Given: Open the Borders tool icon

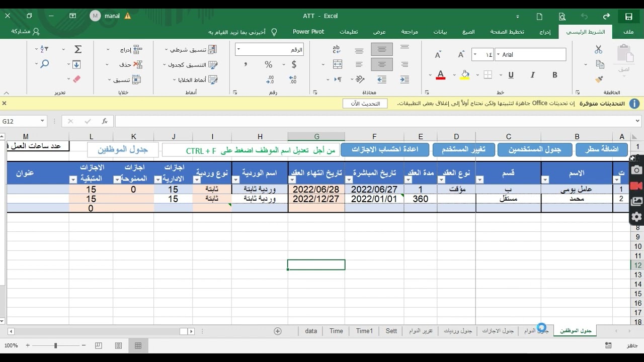Looking at the screenshot, I should pos(488,75).
